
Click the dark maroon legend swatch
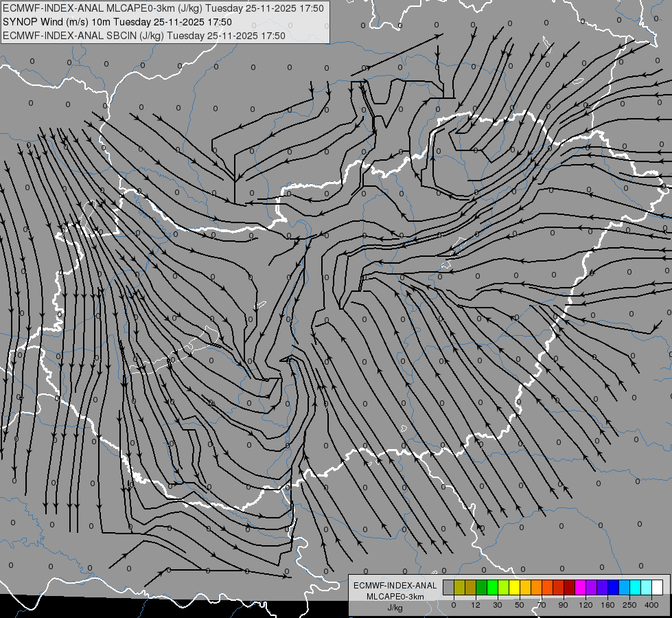pyautogui.click(x=570, y=587)
